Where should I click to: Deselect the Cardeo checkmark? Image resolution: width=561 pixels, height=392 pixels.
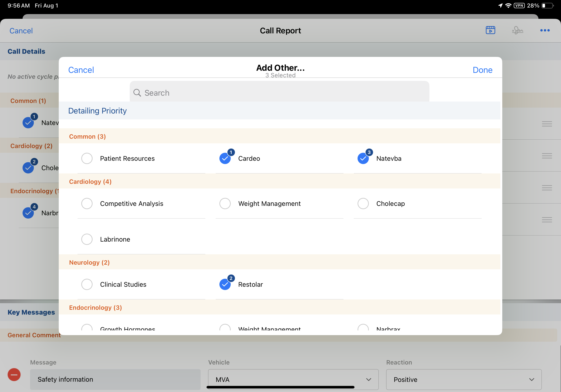click(x=225, y=158)
